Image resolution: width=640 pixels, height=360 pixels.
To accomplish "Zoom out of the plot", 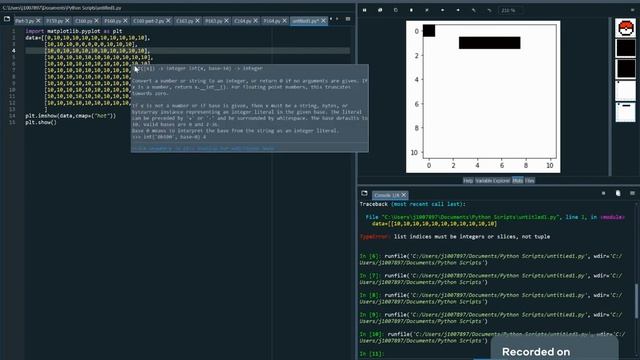I will (x=473, y=10).
